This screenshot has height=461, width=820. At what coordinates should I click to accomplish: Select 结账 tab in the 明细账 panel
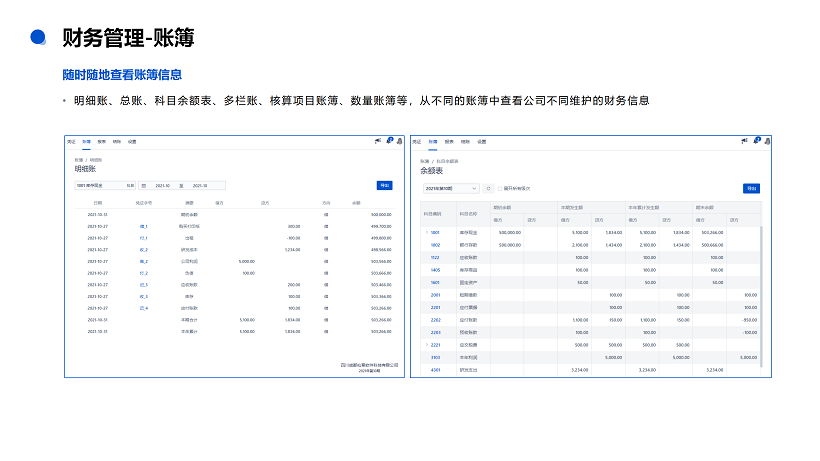tap(117, 142)
